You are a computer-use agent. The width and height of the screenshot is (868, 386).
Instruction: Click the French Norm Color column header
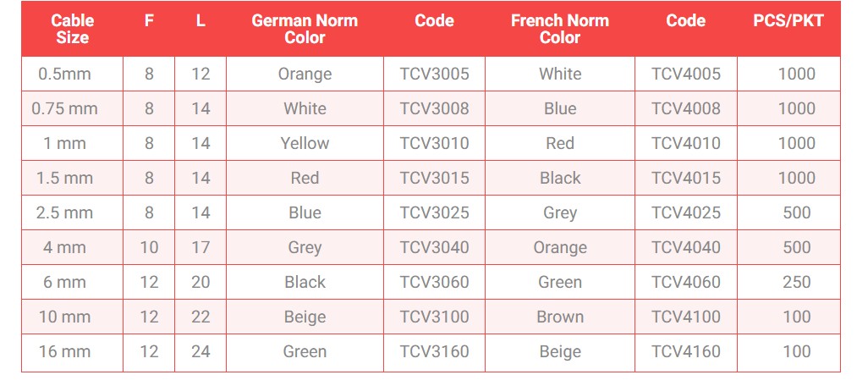[x=560, y=29]
